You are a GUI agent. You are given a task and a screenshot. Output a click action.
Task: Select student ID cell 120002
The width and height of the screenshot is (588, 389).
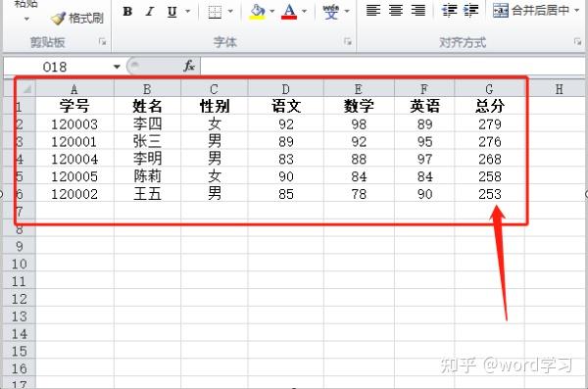[74, 194]
